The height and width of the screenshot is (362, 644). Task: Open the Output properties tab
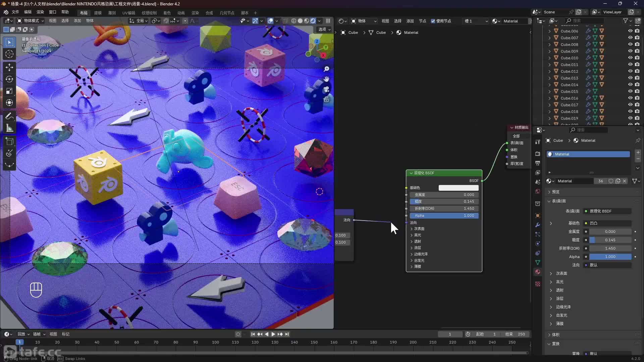point(538,163)
